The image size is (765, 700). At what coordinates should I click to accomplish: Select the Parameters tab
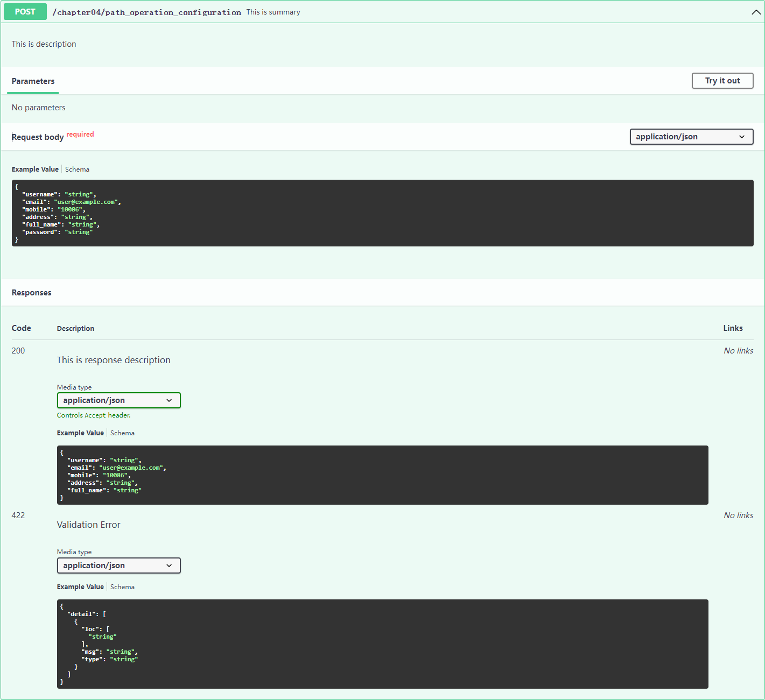pyautogui.click(x=33, y=81)
